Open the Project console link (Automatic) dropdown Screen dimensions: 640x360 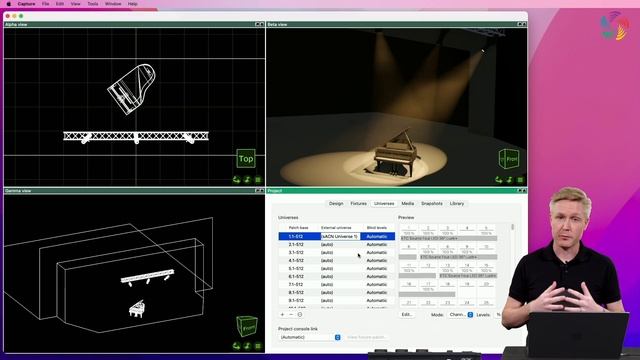click(310, 337)
